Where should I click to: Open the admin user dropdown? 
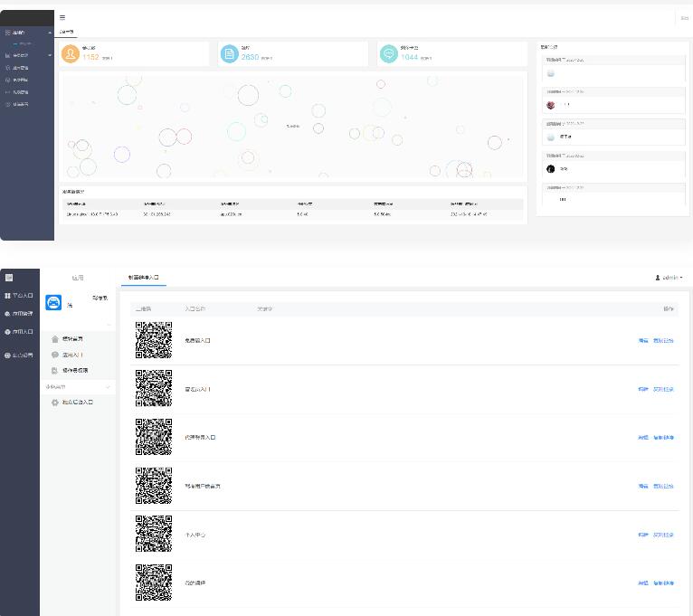tap(669, 277)
